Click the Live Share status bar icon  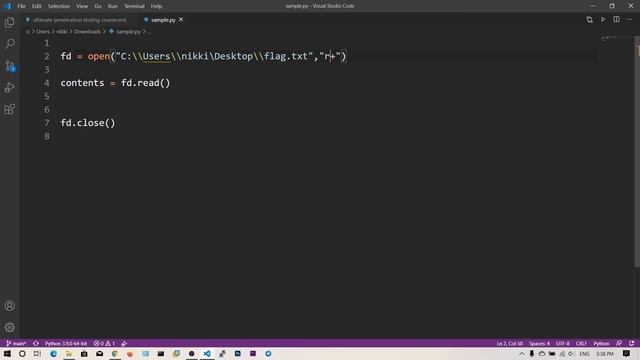(124, 343)
